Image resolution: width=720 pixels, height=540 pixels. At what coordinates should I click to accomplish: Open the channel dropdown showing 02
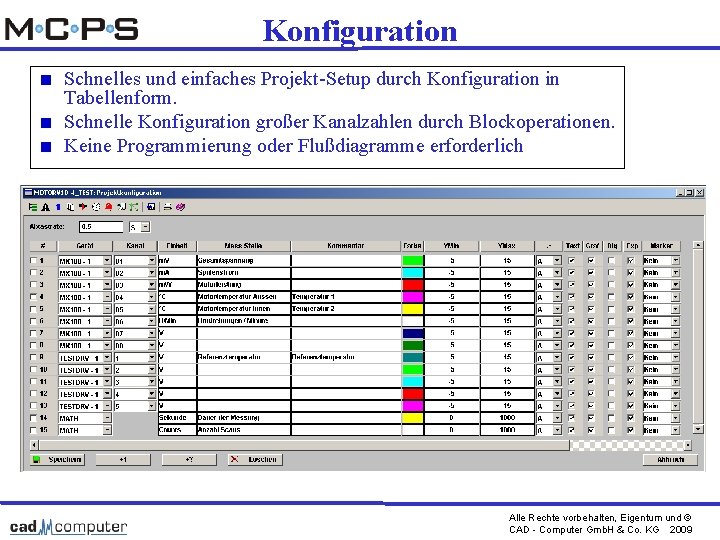click(x=152, y=273)
